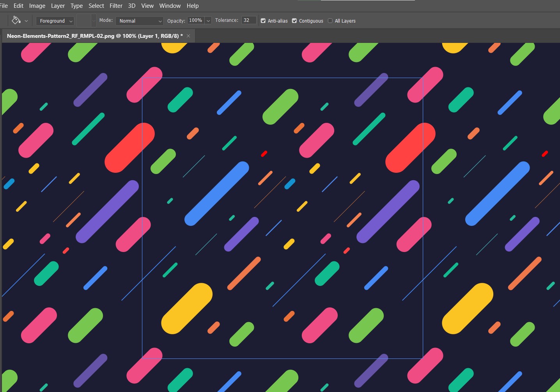Expand the tool preset picker arrow
Viewport: 560px width, 392px height.
coord(27,21)
